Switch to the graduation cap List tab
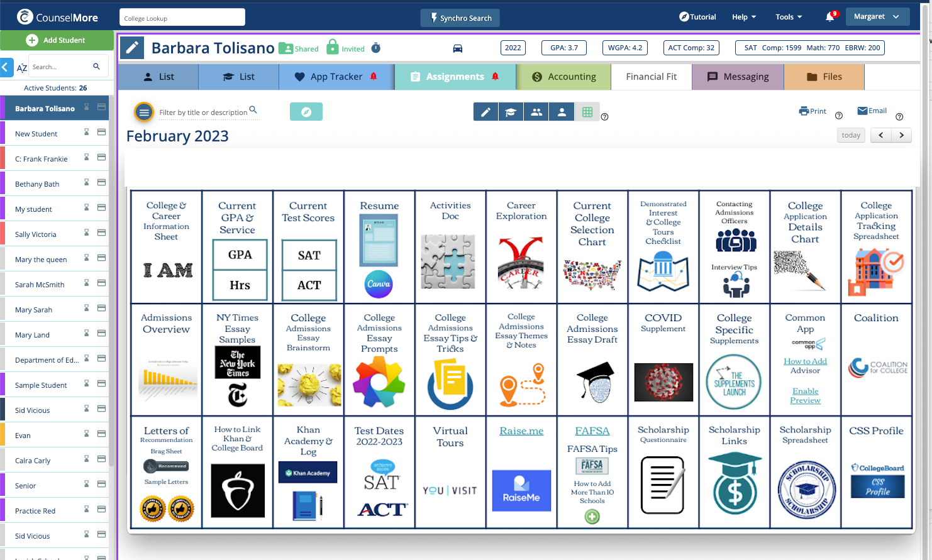Screen dimensions: 932x560 pyautogui.click(x=239, y=77)
